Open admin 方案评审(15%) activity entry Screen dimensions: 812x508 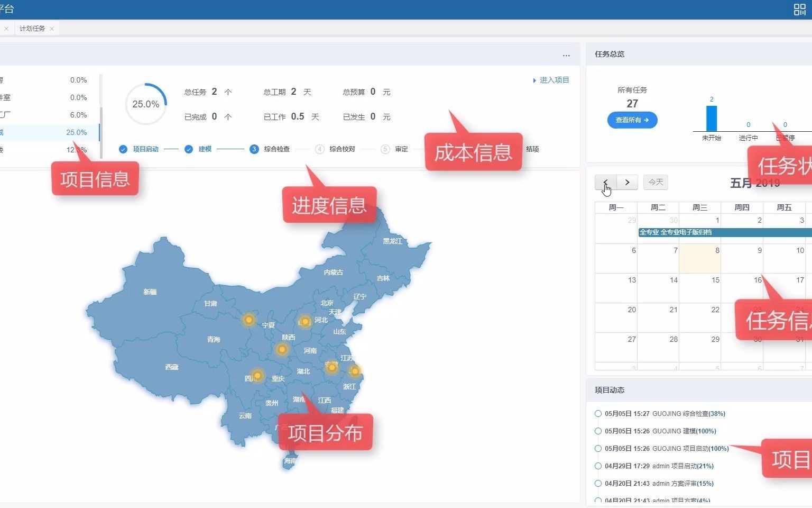[659, 484]
